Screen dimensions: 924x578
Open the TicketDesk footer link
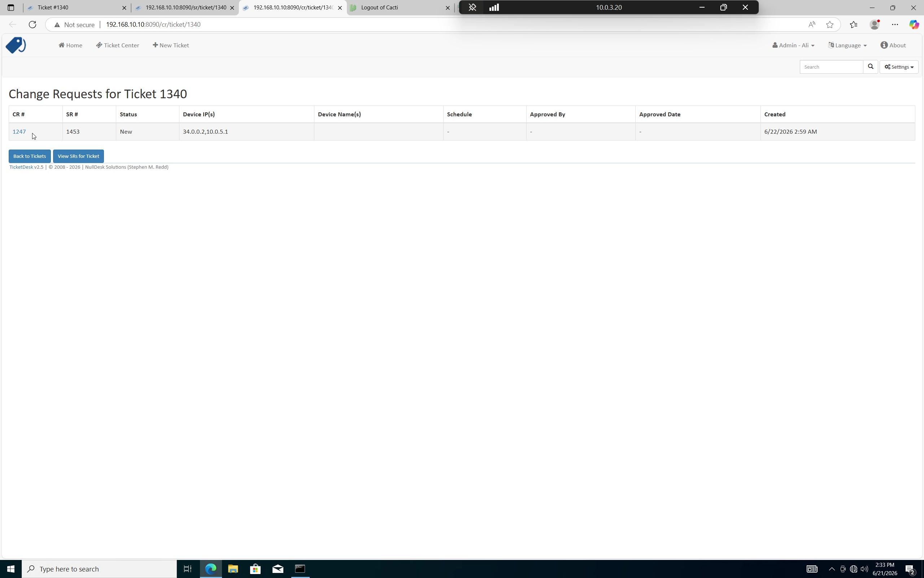coord(21,167)
